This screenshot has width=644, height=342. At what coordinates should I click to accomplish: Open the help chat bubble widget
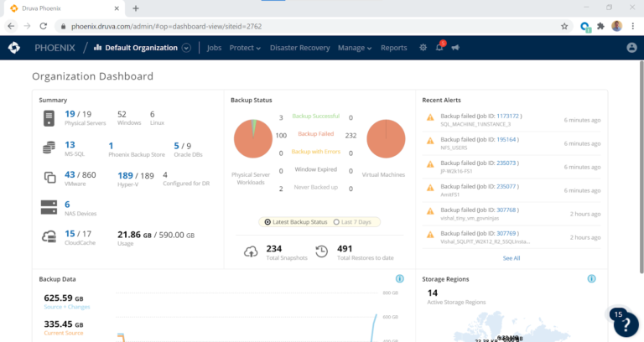[623, 322]
